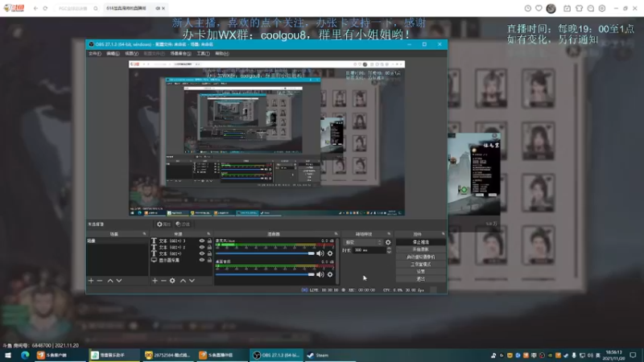644x362 pixels.
Task: Increase transition duration with the up stepper
Action: (x=389, y=249)
